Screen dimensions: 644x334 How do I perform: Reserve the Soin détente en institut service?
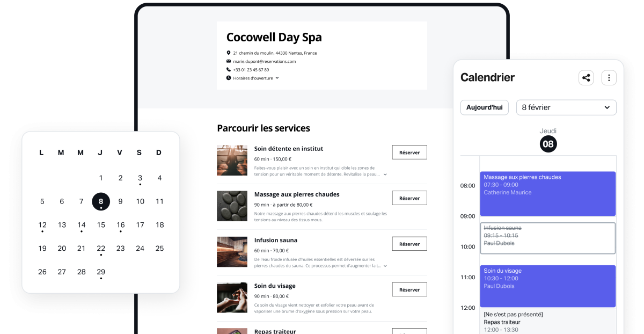tap(409, 153)
